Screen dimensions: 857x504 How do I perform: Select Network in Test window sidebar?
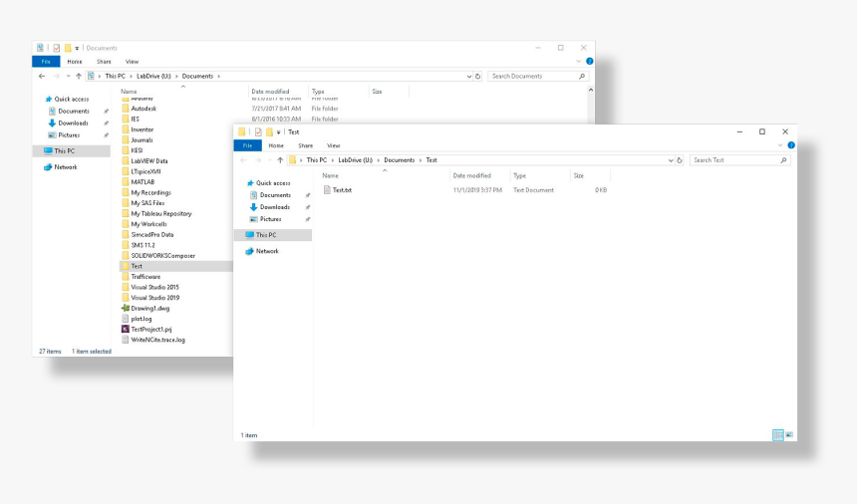point(267,251)
